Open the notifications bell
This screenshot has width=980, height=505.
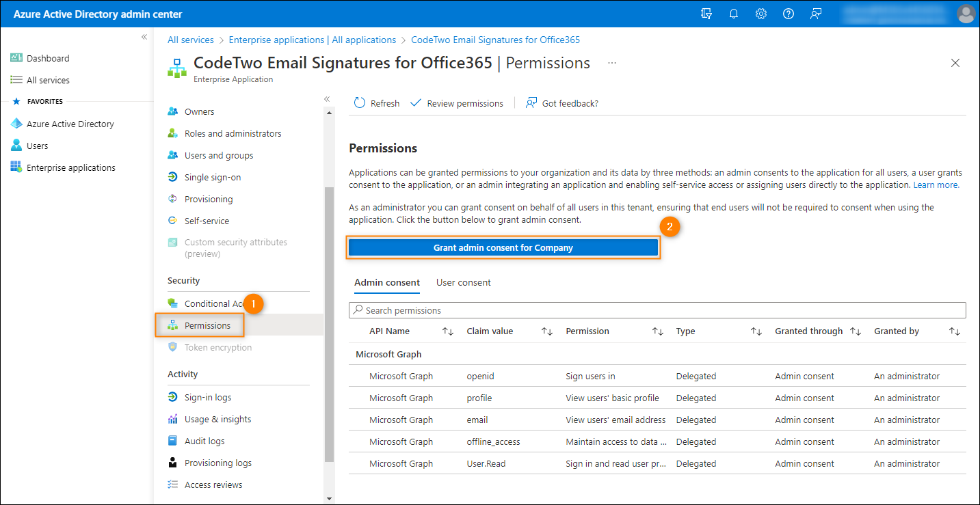coord(734,14)
